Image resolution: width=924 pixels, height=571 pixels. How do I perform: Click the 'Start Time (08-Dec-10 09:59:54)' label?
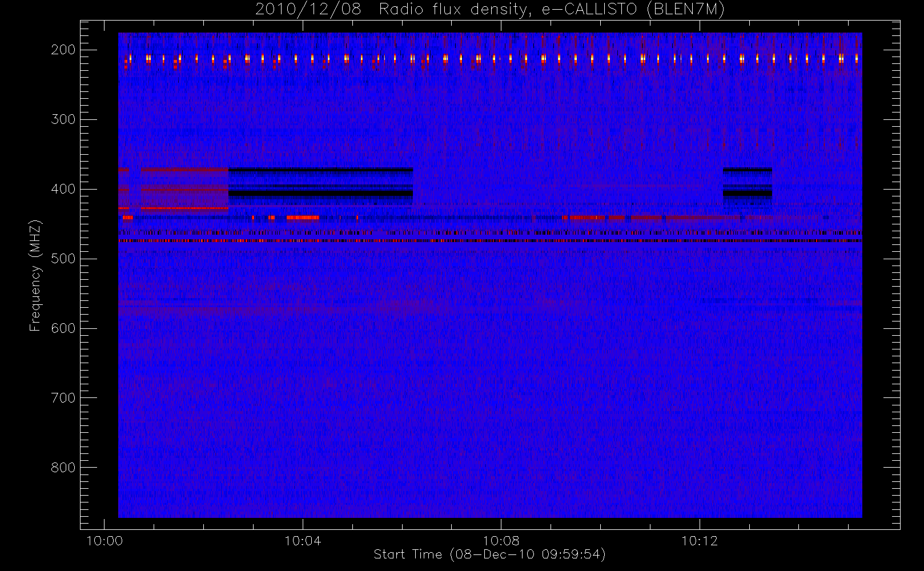489,554
